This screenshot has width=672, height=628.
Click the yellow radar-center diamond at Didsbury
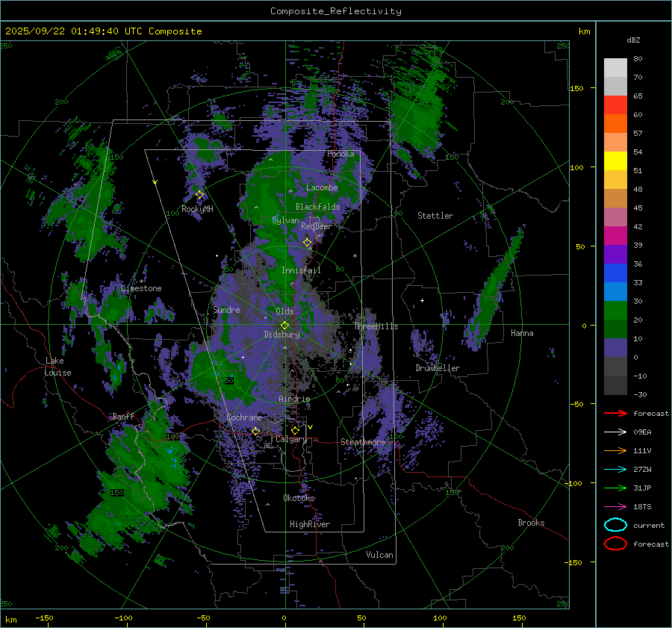[284, 325]
